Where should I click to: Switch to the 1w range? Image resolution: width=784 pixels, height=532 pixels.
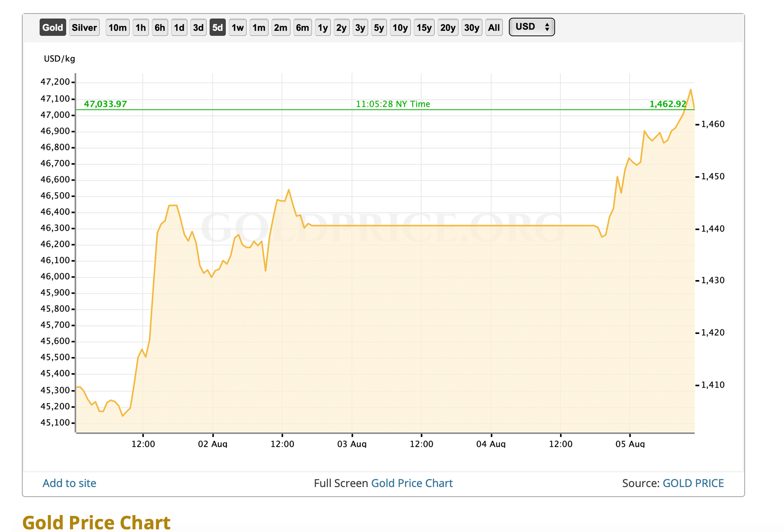point(238,27)
